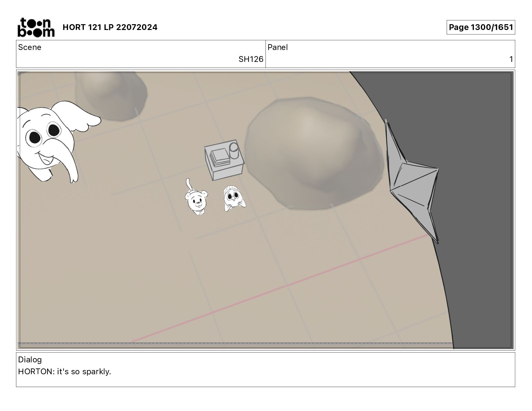This screenshot has width=532, height=411.
Task: Click the small bear character with raised tail
Action: (196, 197)
